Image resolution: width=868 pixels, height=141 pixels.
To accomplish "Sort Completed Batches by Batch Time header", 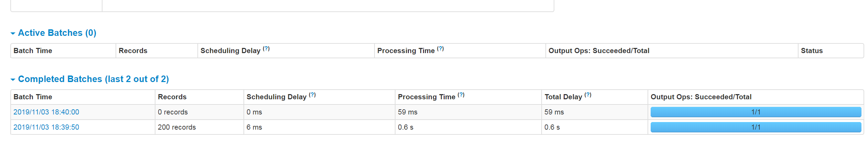I will coord(33,97).
